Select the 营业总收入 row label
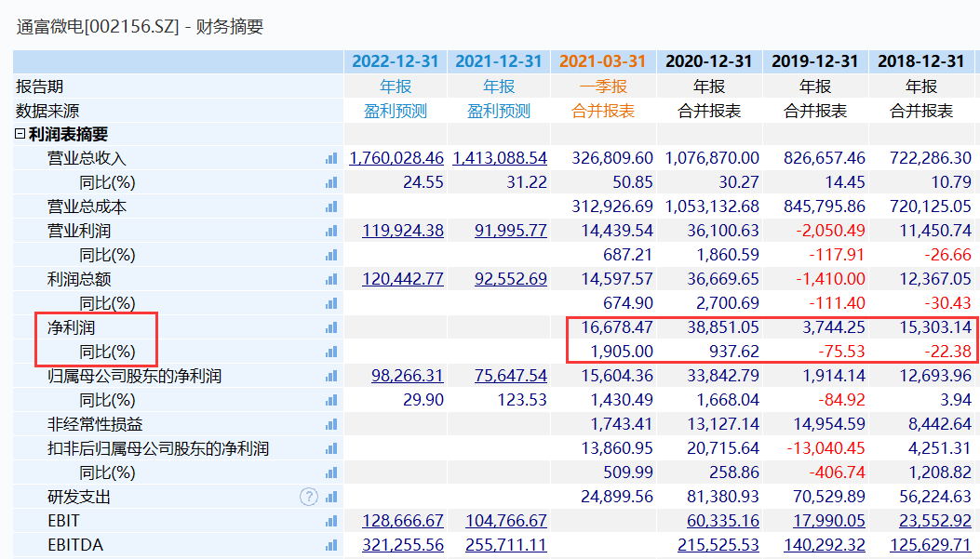980x559 pixels. click(x=87, y=159)
